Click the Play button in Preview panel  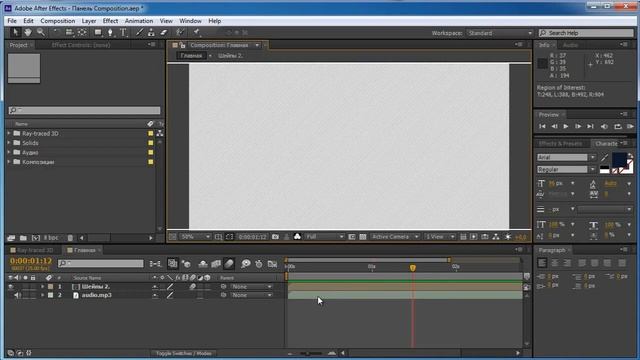pos(566,127)
